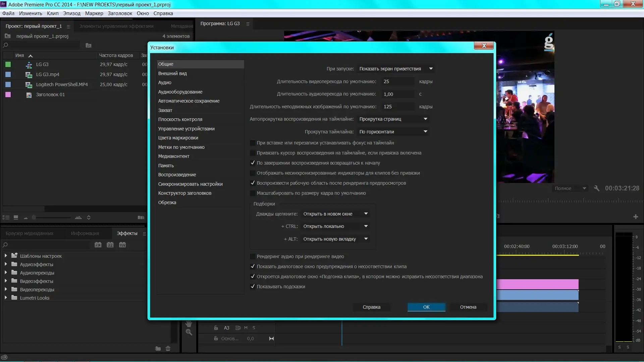Enable audio rendering when rendering video checkbox
644x362 pixels.
click(253, 256)
